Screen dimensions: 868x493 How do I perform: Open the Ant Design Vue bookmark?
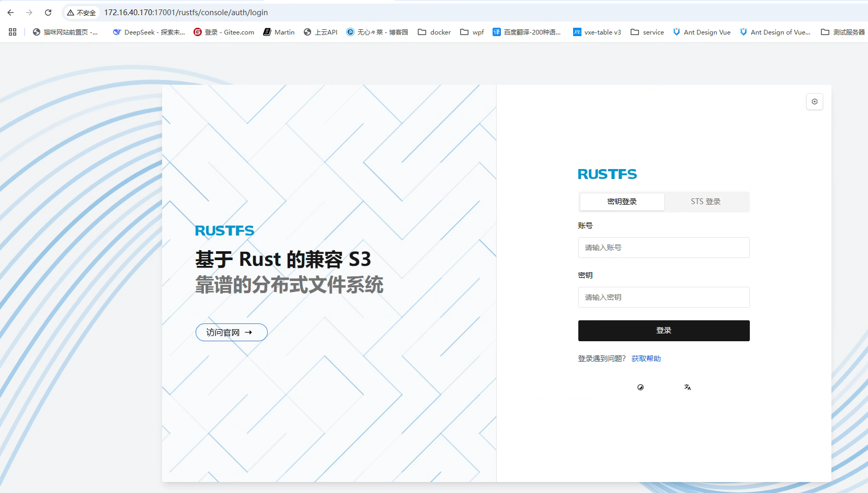coord(702,32)
